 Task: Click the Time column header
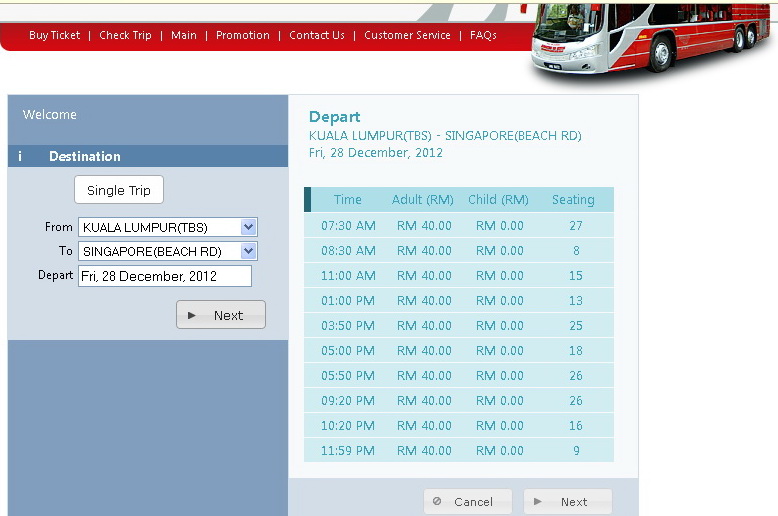point(347,199)
